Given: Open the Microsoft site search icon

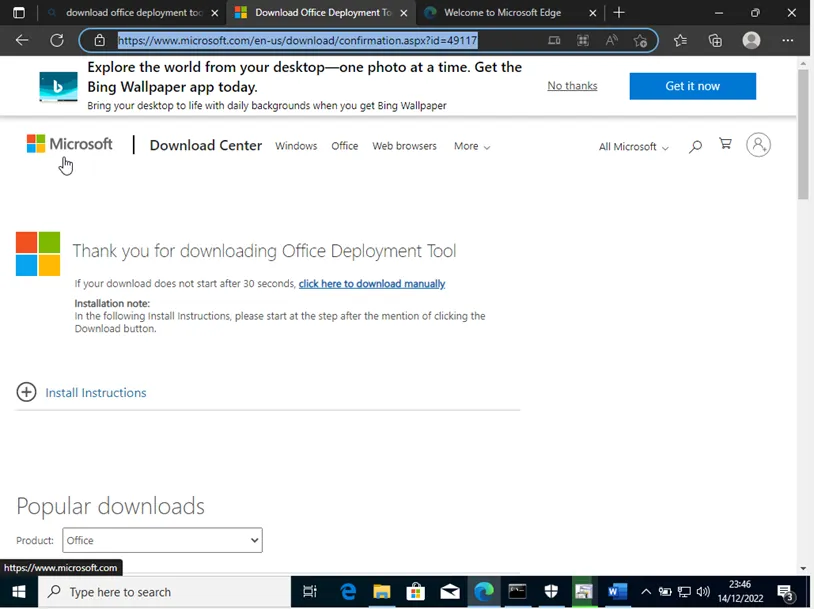Looking at the screenshot, I should [x=695, y=146].
